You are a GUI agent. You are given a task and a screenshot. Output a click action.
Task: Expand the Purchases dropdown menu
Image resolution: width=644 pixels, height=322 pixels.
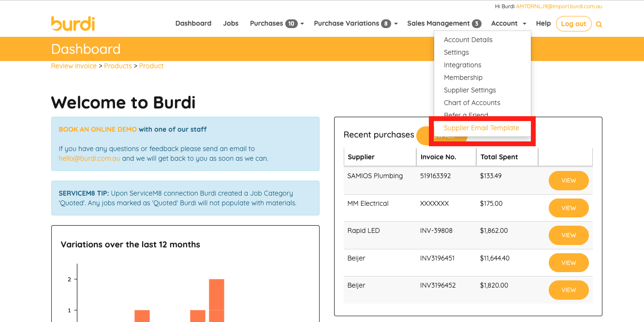(x=277, y=23)
